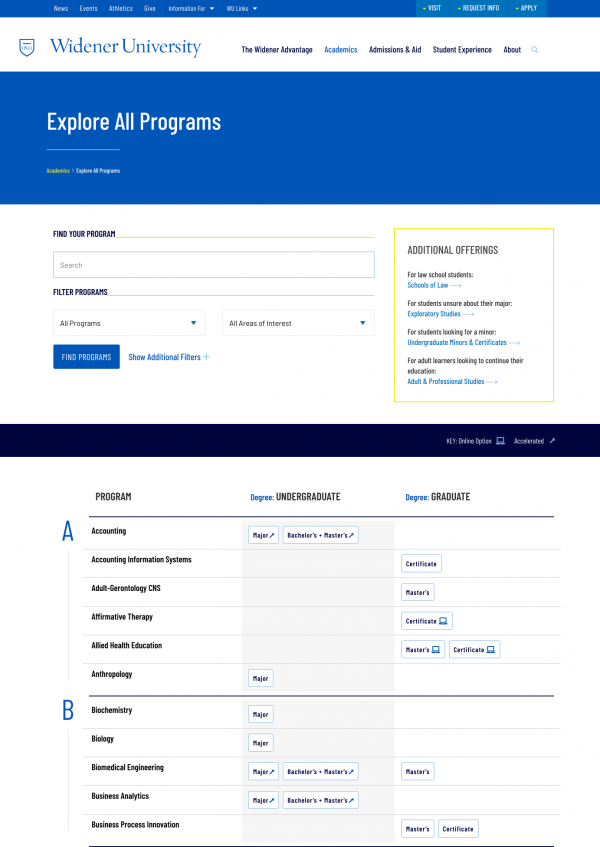Click the VISIT button
Image resolution: width=600 pixels, height=847 pixels.
coord(432,8)
